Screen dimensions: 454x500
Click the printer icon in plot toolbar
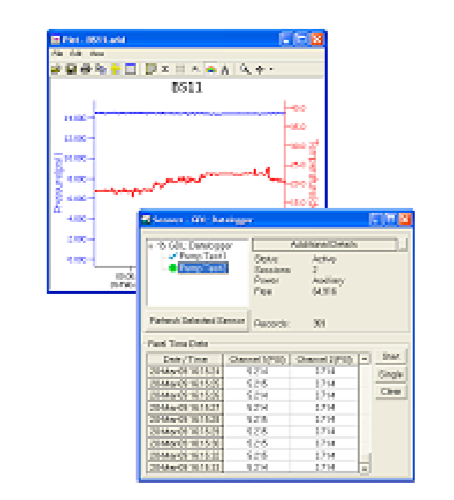86,69
